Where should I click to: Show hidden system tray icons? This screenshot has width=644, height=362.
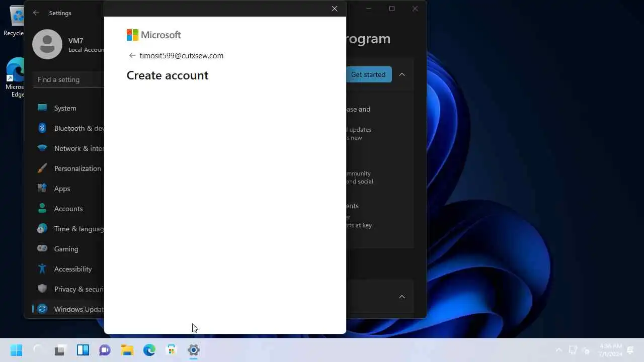coord(558,350)
